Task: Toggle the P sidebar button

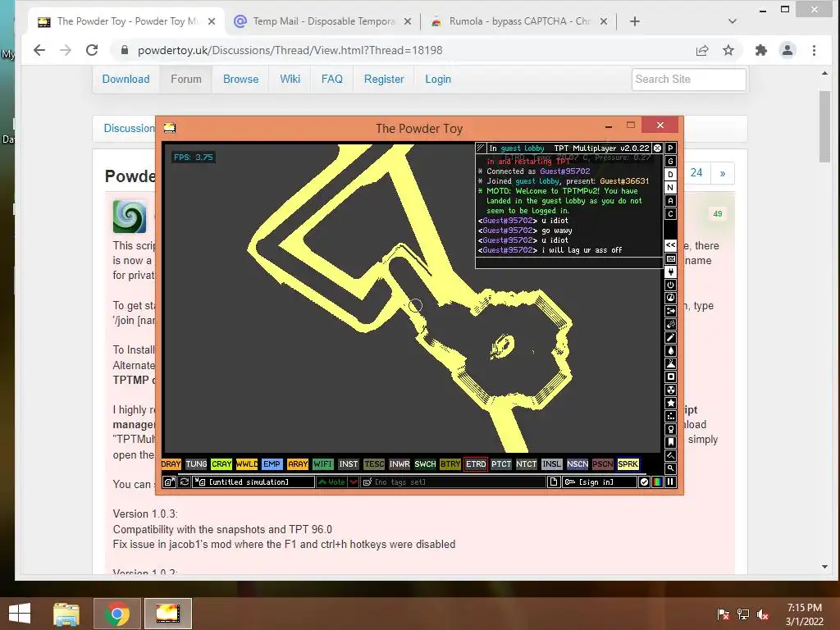Action: tap(670, 148)
